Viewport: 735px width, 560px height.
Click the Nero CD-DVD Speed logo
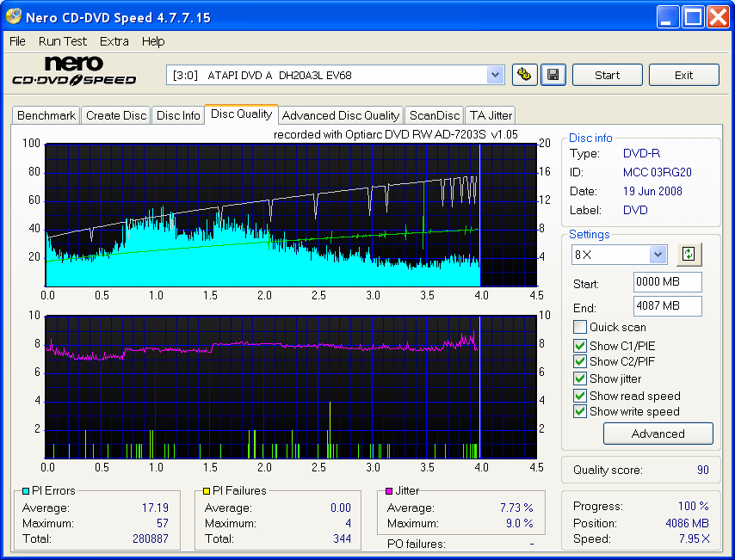click(x=73, y=69)
